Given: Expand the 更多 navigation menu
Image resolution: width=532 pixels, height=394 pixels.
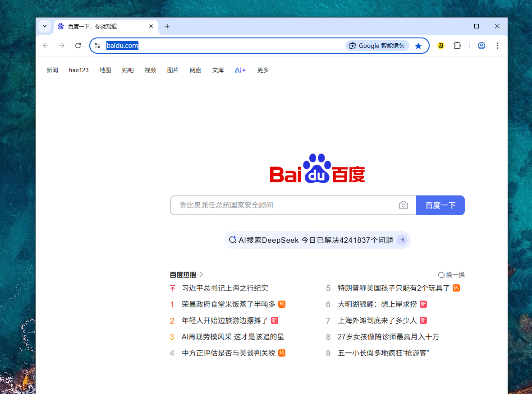Looking at the screenshot, I should click(263, 70).
